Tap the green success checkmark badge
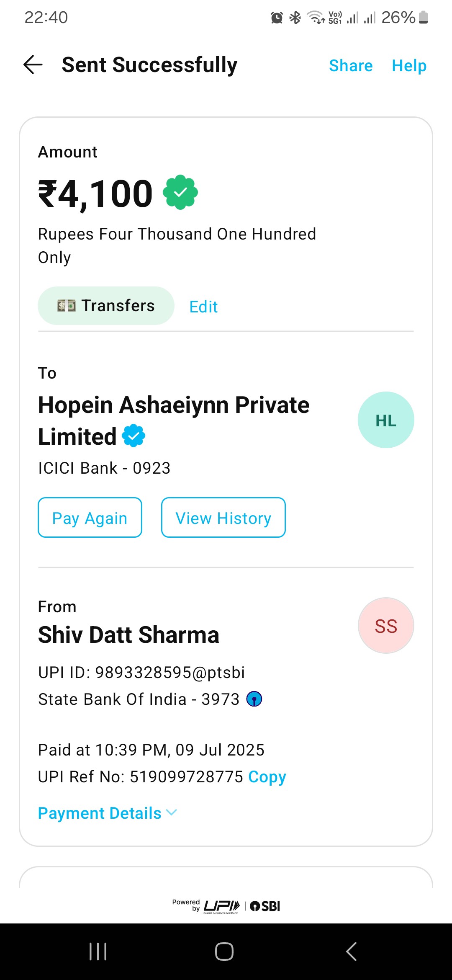The width and height of the screenshot is (452, 980). click(x=180, y=192)
